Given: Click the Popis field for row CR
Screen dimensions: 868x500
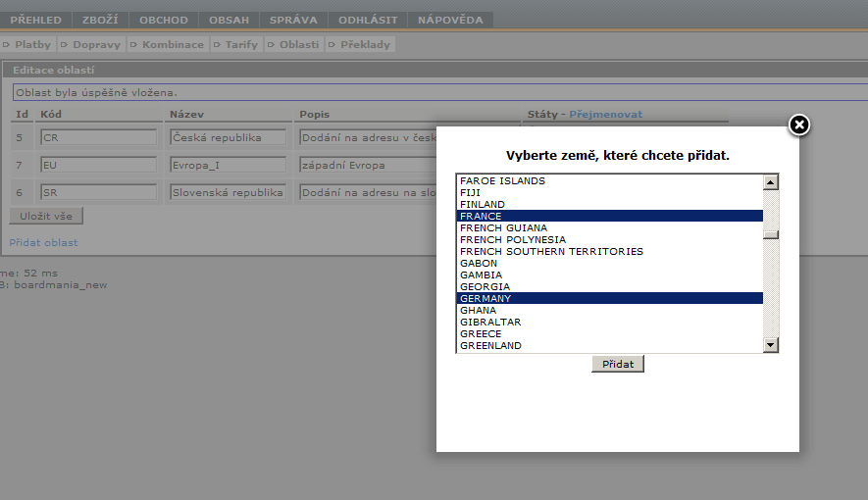Looking at the screenshot, I should [x=368, y=137].
